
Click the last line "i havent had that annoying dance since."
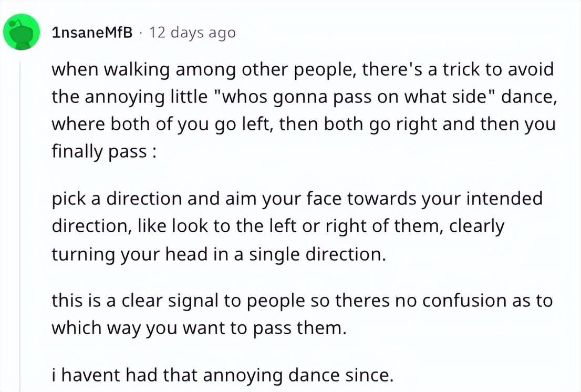click(x=222, y=375)
